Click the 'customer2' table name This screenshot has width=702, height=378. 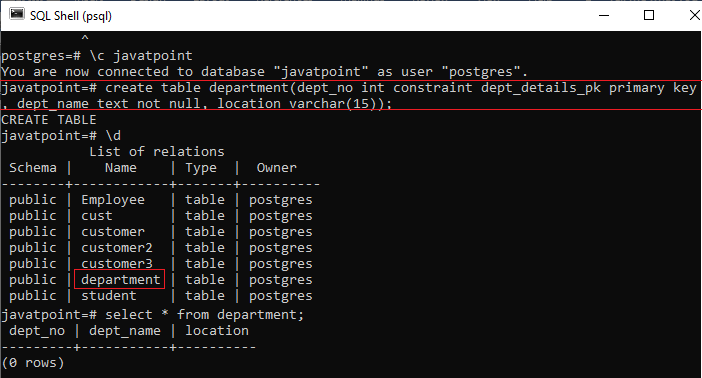pos(117,248)
